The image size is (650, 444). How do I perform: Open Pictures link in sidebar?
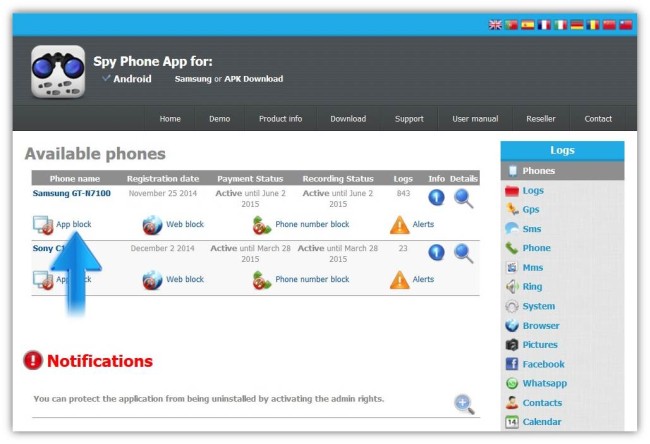[x=540, y=345]
